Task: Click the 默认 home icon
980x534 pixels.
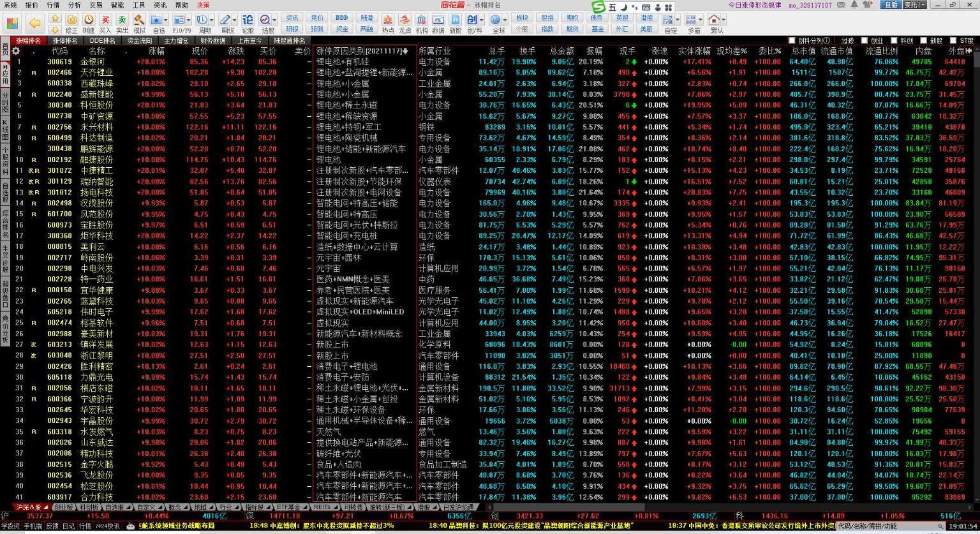Action: [715, 20]
